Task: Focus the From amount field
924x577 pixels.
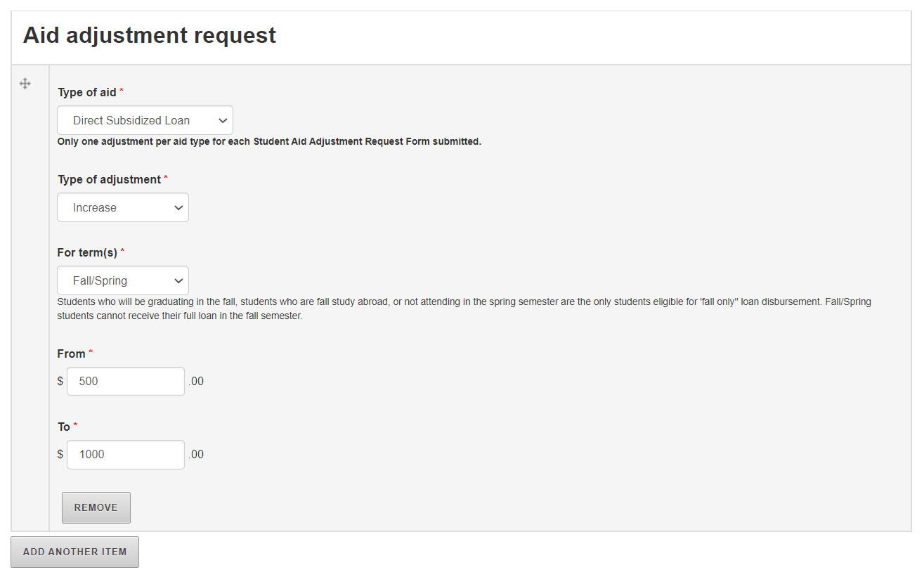Action: [x=126, y=381]
